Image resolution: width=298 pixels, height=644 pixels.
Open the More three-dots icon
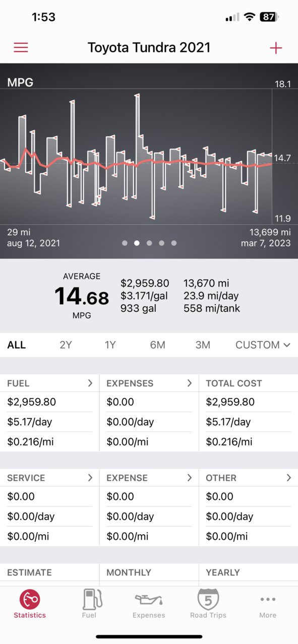[x=268, y=599]
